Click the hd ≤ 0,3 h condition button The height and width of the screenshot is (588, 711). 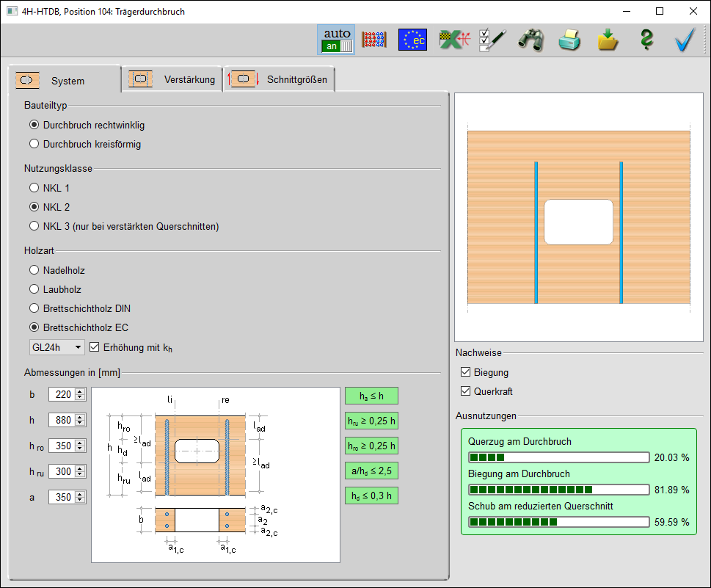(371, 496)
